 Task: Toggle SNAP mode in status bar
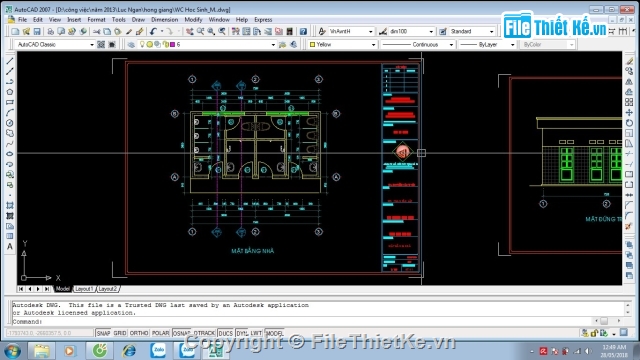103,333
